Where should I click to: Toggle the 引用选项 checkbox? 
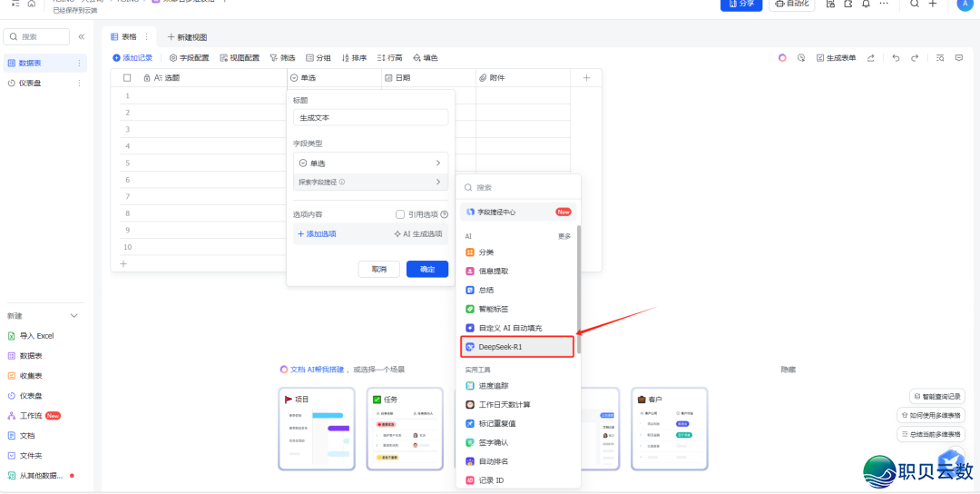[x=401, y=214]
